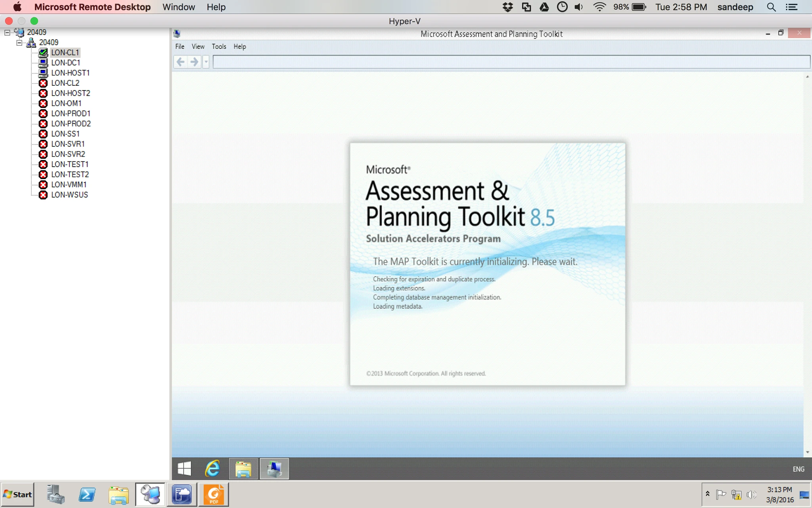The width and height of the screenshot is (812, 508).
Task: Click the Google Drive menu bar icon
Action: 544,7
